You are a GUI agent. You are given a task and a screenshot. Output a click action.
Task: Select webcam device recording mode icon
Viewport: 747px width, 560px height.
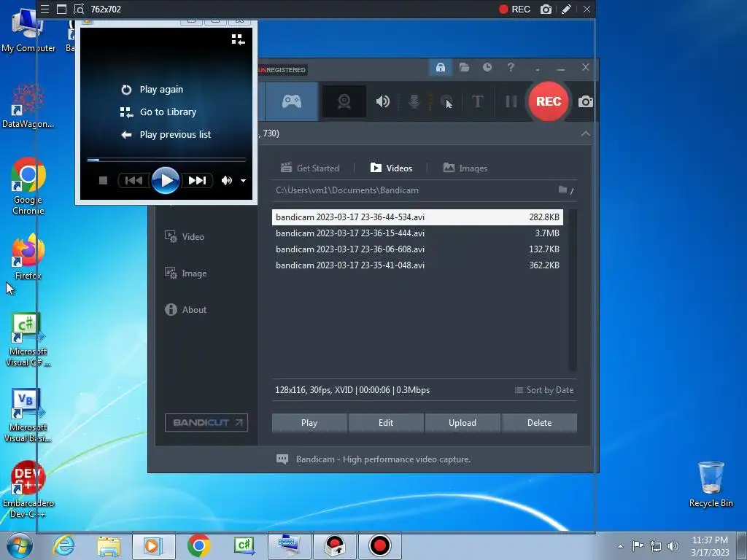[344, 101]
